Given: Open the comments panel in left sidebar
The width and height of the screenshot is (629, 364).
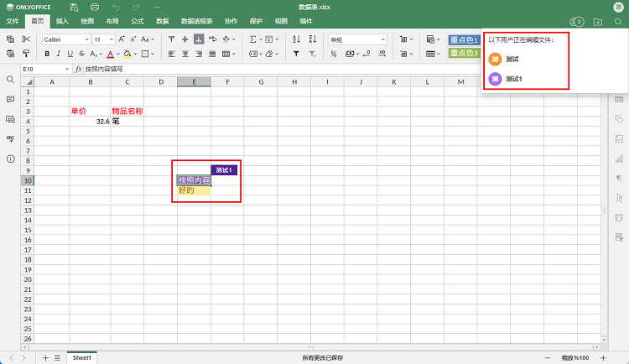Looking at the screenshot, I should (x=10, y=99).
